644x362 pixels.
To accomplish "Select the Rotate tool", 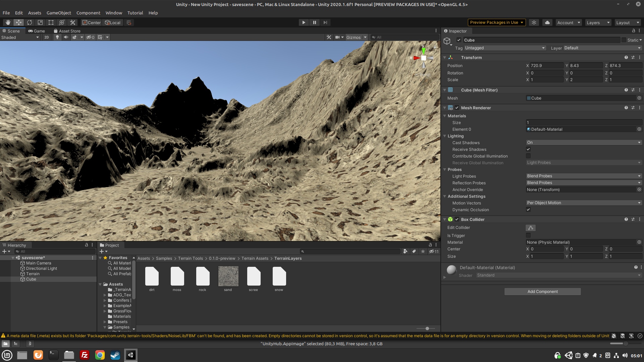I will [x=30, y=22].
